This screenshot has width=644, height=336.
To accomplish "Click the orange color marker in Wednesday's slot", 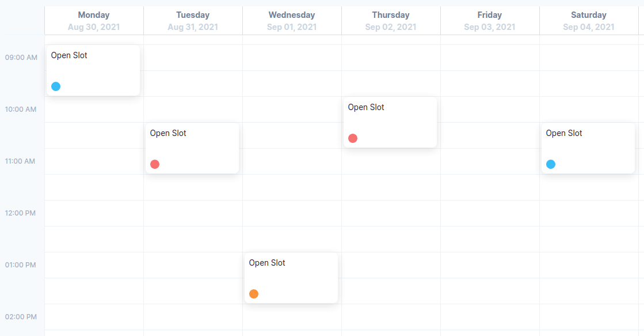I will click(254, 293).
